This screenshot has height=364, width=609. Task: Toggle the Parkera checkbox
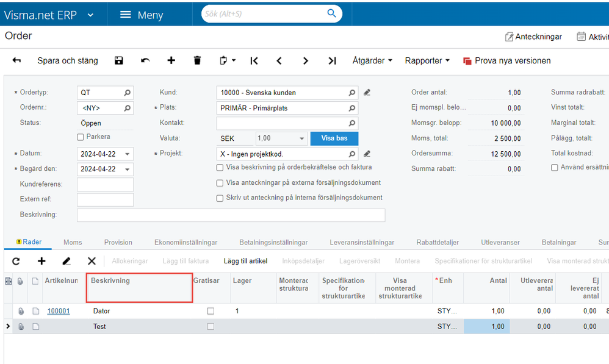pyautogui.click(x=81, y=137)
